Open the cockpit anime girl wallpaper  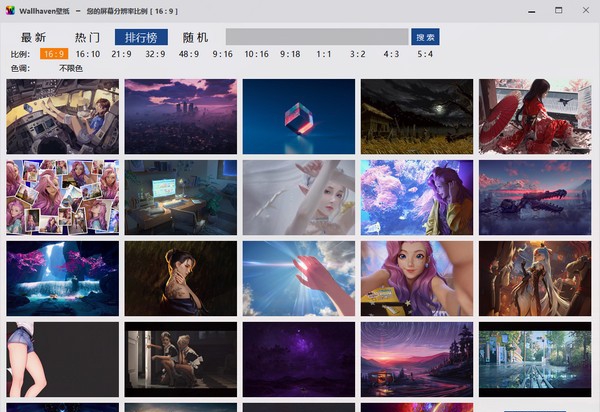click(x=62, y=117)
